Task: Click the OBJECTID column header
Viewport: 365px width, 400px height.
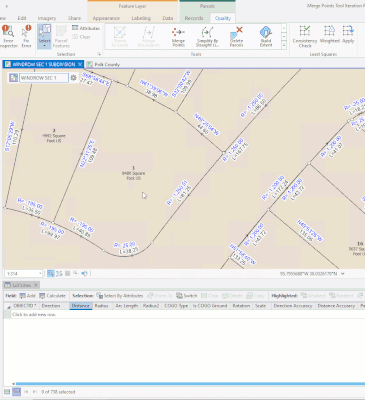Action: [x=25, y=306]
